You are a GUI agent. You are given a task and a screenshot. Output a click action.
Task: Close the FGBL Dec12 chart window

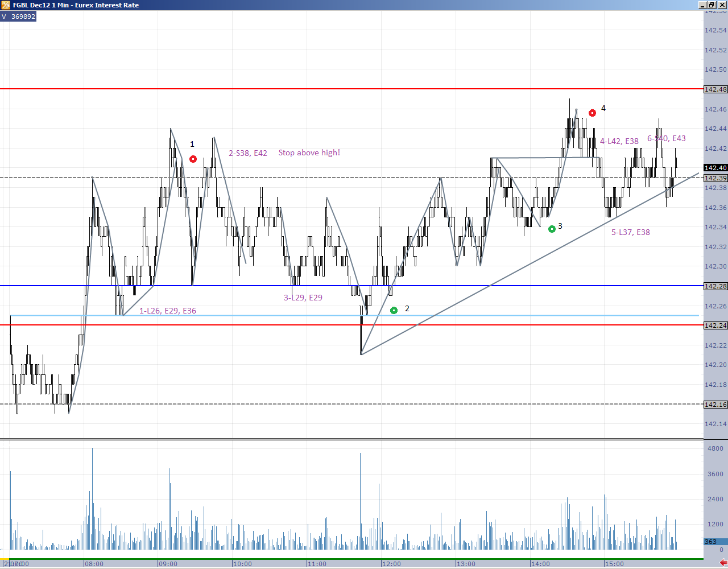(x=721, y=5)
